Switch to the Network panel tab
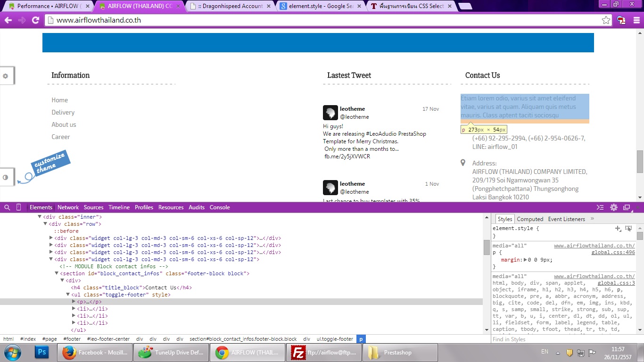644x362 pixels. pyautogui.click(x=68, y=207)
